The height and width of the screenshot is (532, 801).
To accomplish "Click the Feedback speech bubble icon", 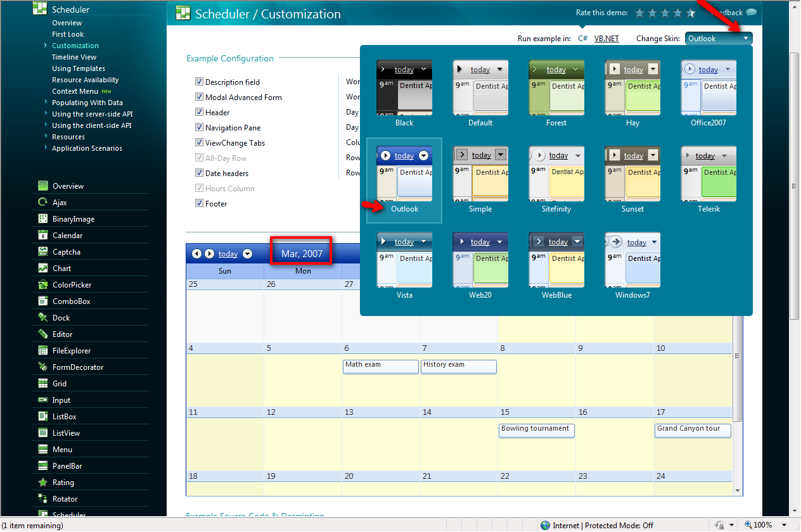I will [751, 13].
